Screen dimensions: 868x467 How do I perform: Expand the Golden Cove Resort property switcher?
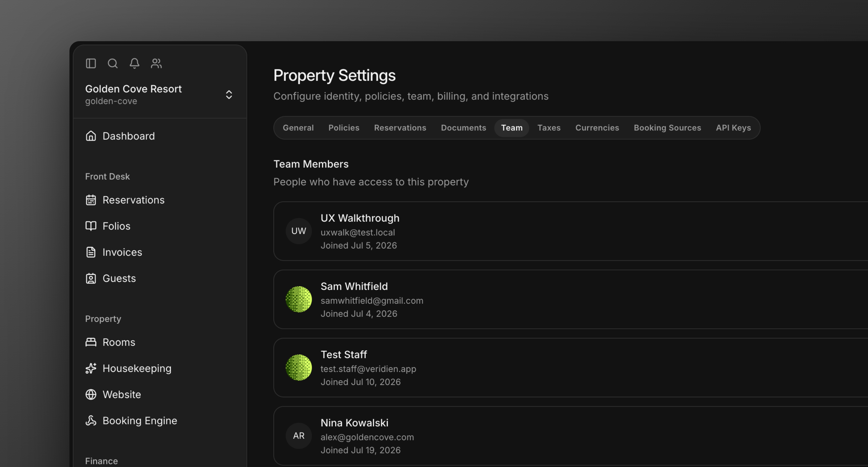(229, 95)
